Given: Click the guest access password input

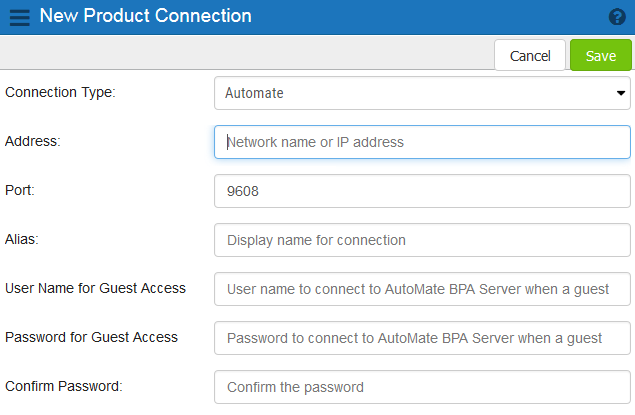Looking at the screenshot, I should point(422,338).
